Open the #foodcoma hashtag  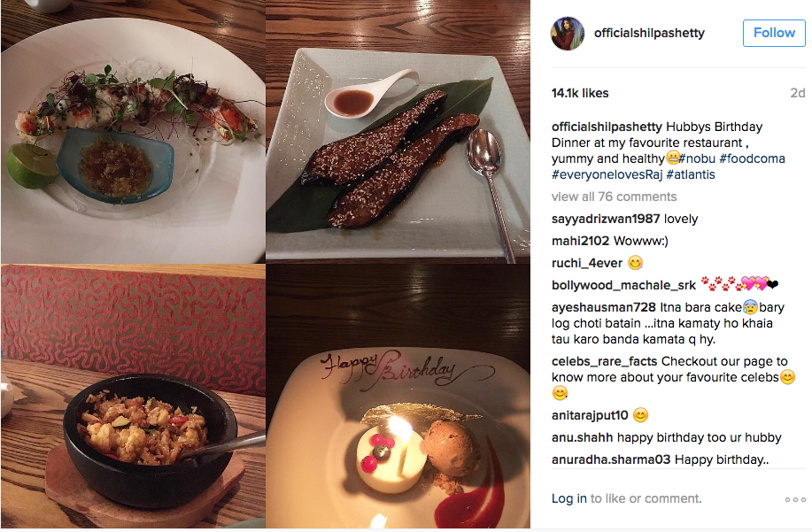[752, 158]
